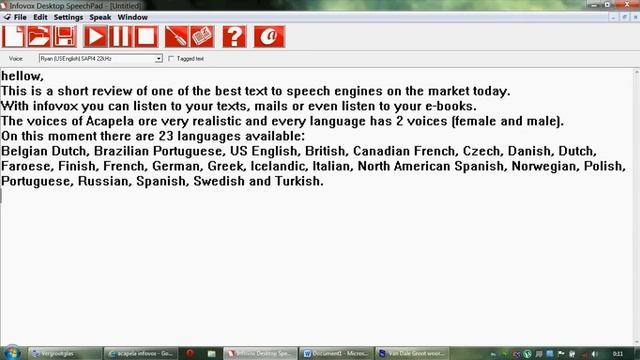The height and width of the screenshot is (360, 640).
Task: Switch to Vergrootglas in the taskbar
Action: click(64, 353)
